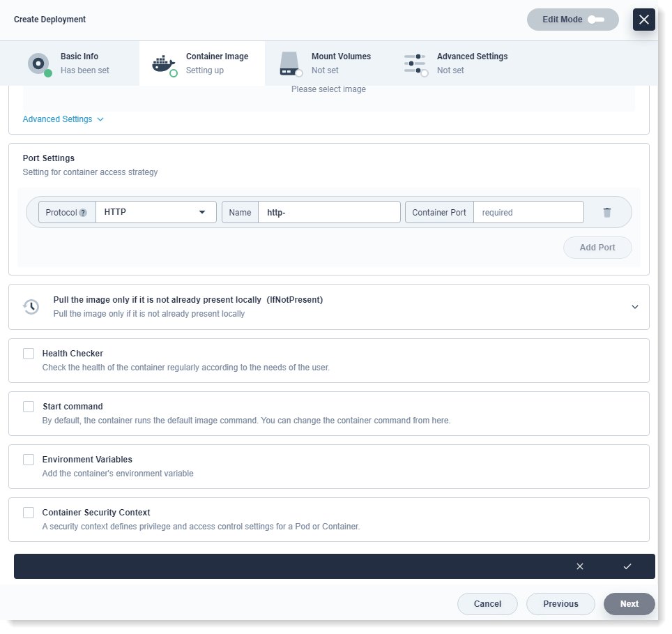The width and height of the screenshot is (672, 634).
Task: Click the Mount Volumes disk icon
Action: click(x=291, y=64)
